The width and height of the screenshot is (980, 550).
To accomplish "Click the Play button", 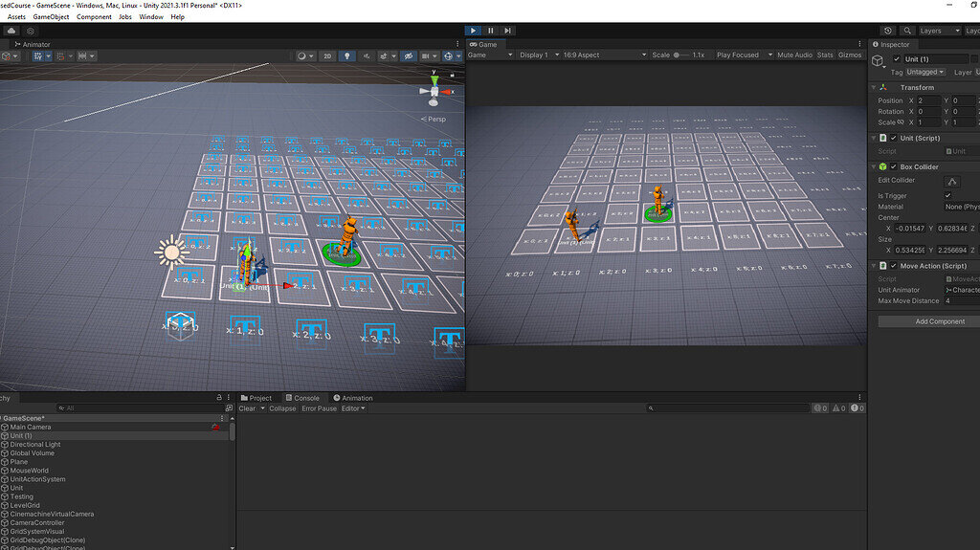I will 473,31.
